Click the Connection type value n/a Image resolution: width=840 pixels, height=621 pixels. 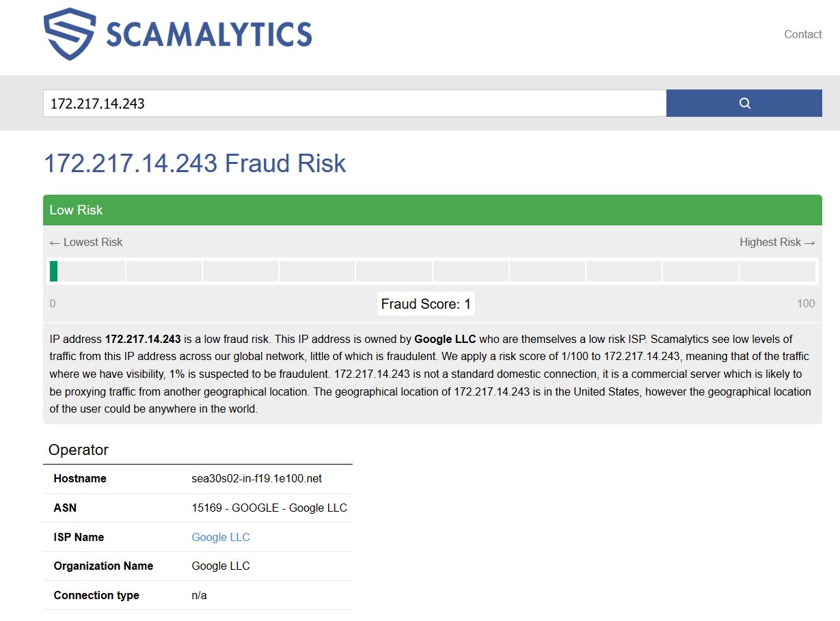click(198, 595)
